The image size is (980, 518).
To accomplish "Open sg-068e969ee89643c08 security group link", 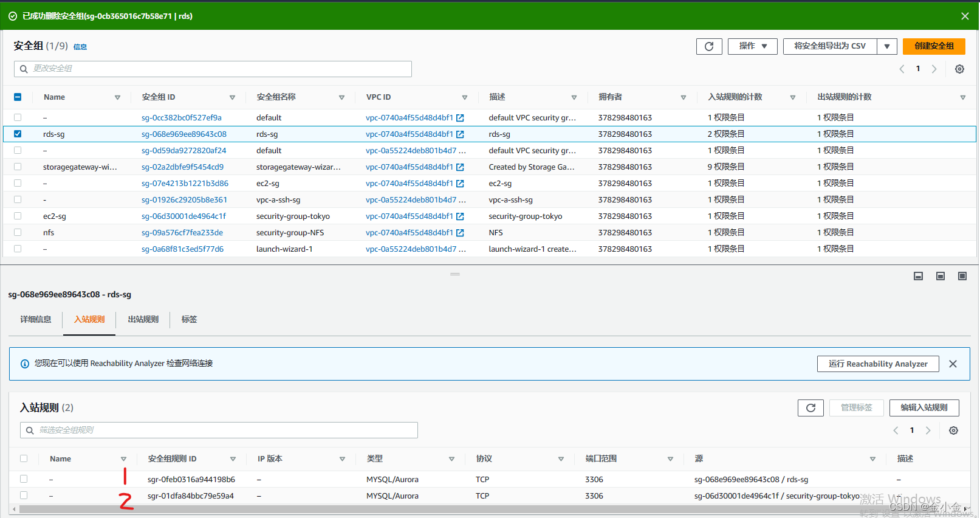I will [184, 134].
